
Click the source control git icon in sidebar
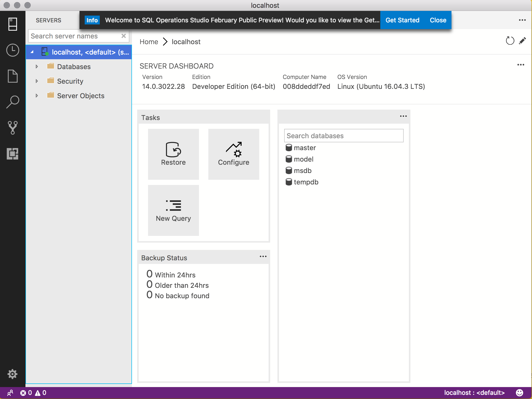[x=12, y=127]
